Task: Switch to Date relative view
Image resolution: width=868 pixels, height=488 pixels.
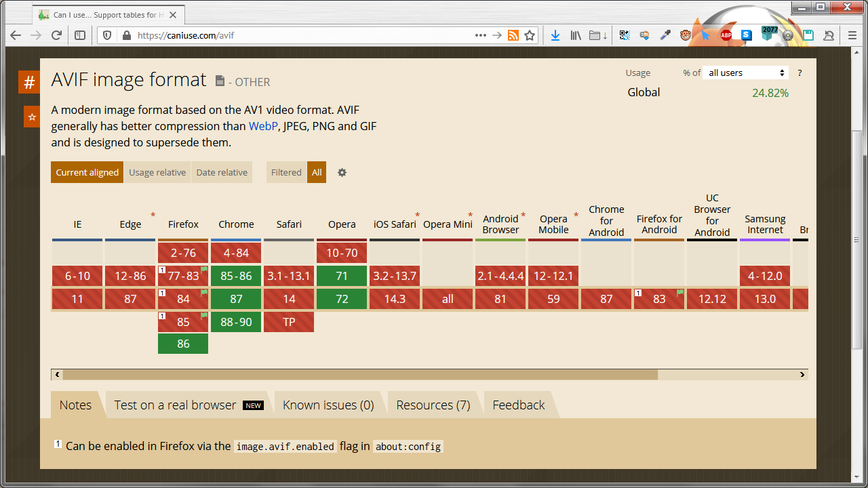Action: click(222, 172)
